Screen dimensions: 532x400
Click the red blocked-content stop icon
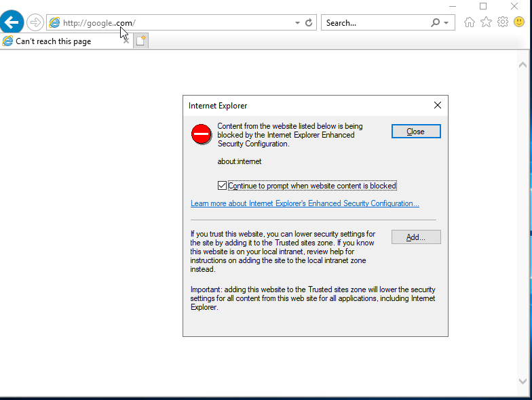201,134
